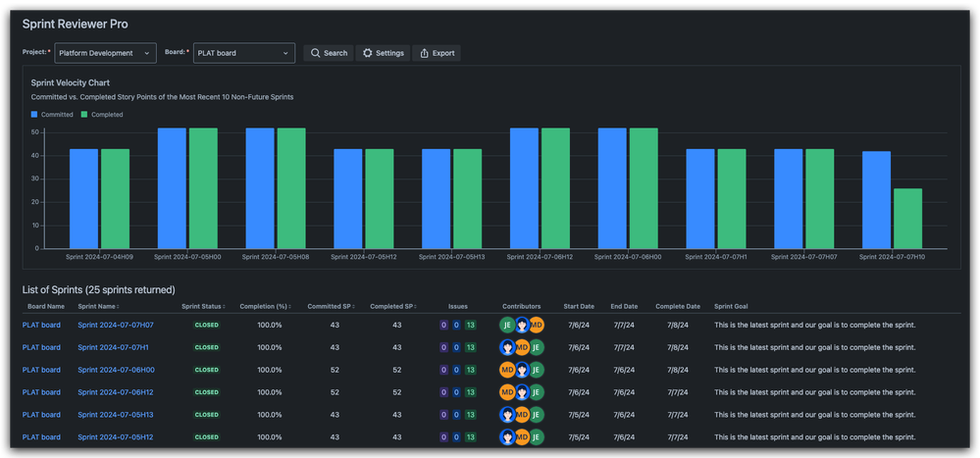Click green 13 issues badge in Sprint 2024-07-07H07 row

471,325
